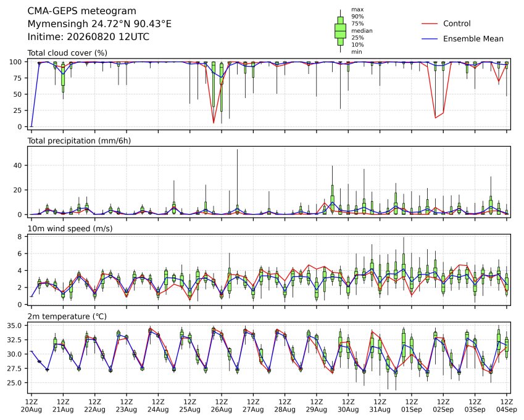The image size is (524, 420).
Task: Click the 'CMA-GEPS meteogram' title
Action: click(82, 11)
